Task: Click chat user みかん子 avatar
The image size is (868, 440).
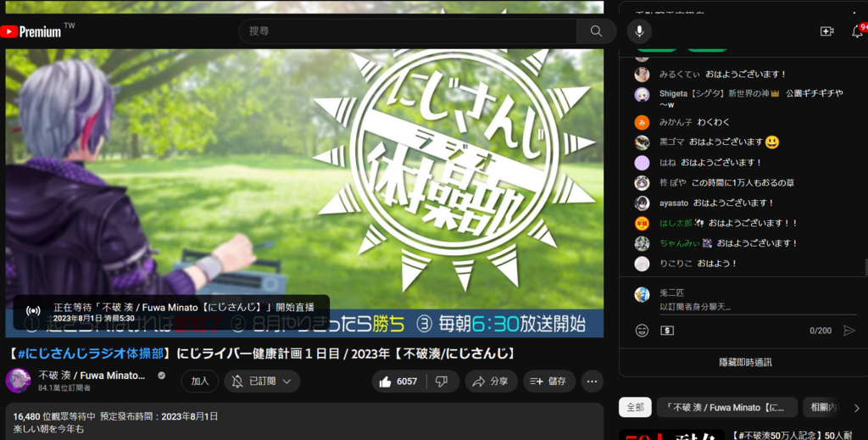Action: tap(642, 122)
